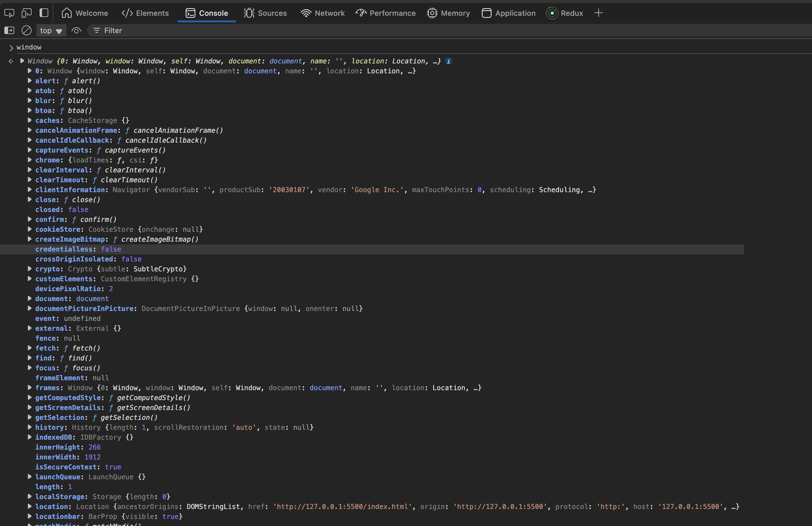The width and height of the screenshot is (812, 526).
Task: Expand the documentPictureInPicture row
Action: [x=30, y=308]
